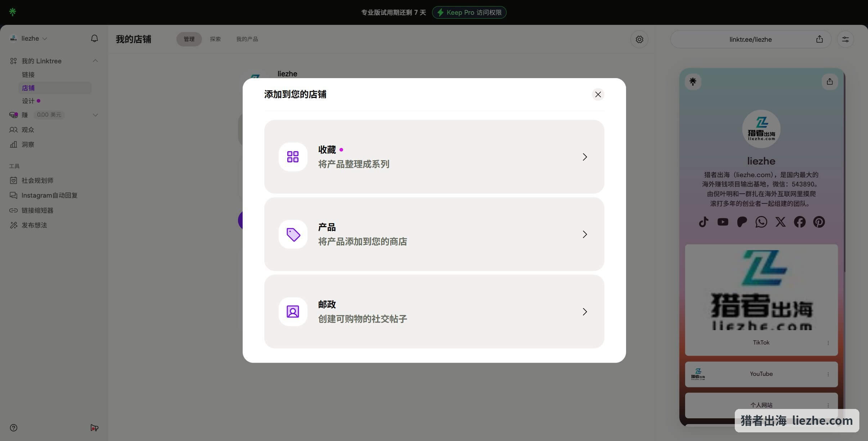Click the share button in phone preview

(829, 82)
